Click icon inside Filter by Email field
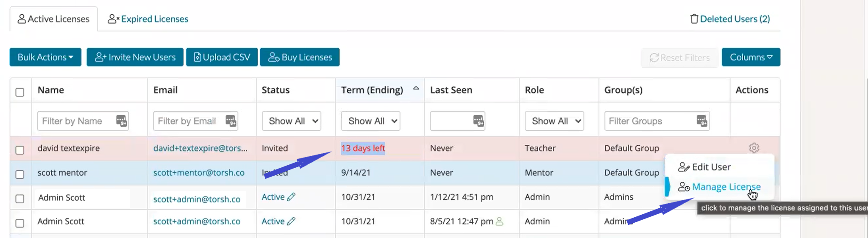Screen dimensions: 868x238 [x=231, y=121]
